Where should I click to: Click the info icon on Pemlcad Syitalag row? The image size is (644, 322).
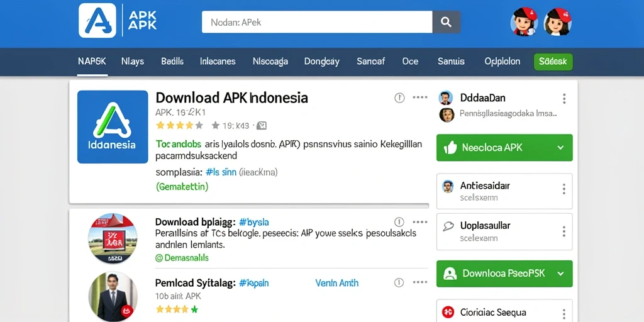[399, 282]
